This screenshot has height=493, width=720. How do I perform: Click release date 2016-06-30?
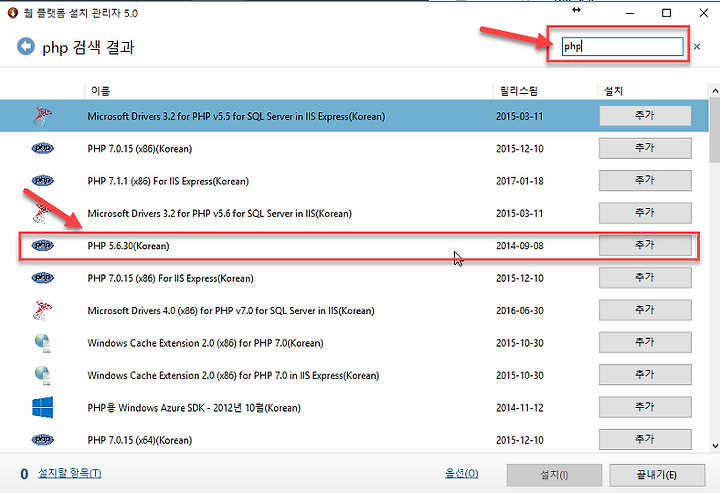(x=520, y=311)
